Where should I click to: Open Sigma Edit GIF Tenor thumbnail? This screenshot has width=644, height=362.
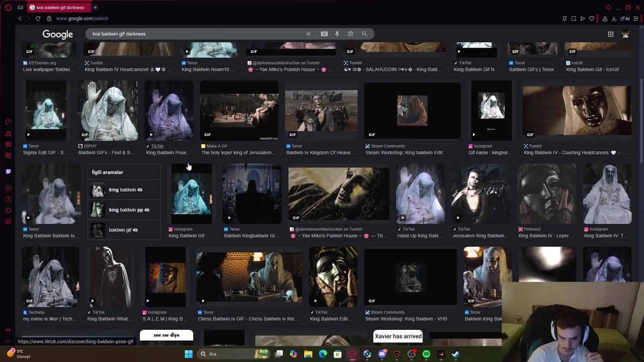46,111
